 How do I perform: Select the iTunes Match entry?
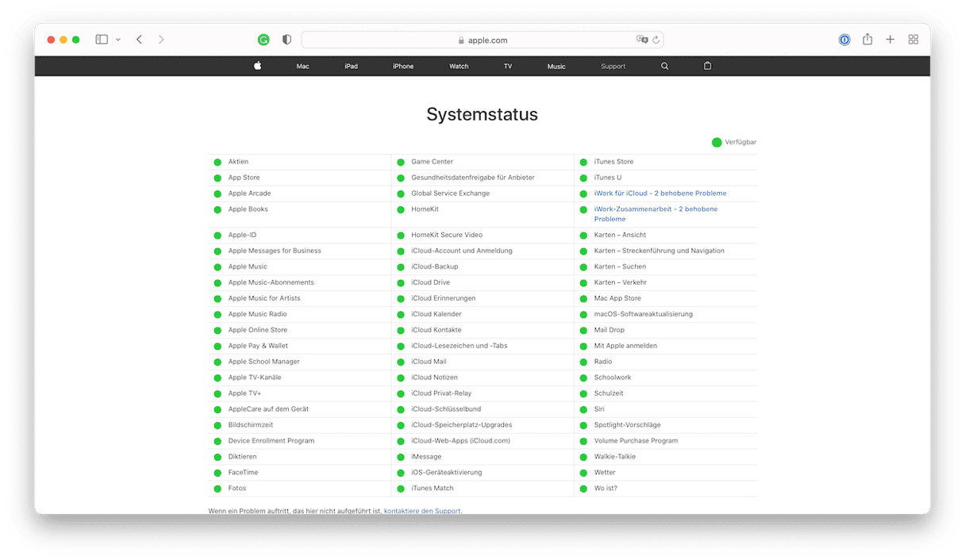click(433, 489)
